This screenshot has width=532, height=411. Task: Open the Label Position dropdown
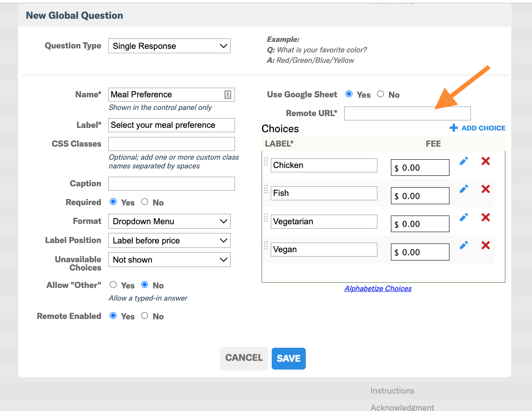pos(169,240)
